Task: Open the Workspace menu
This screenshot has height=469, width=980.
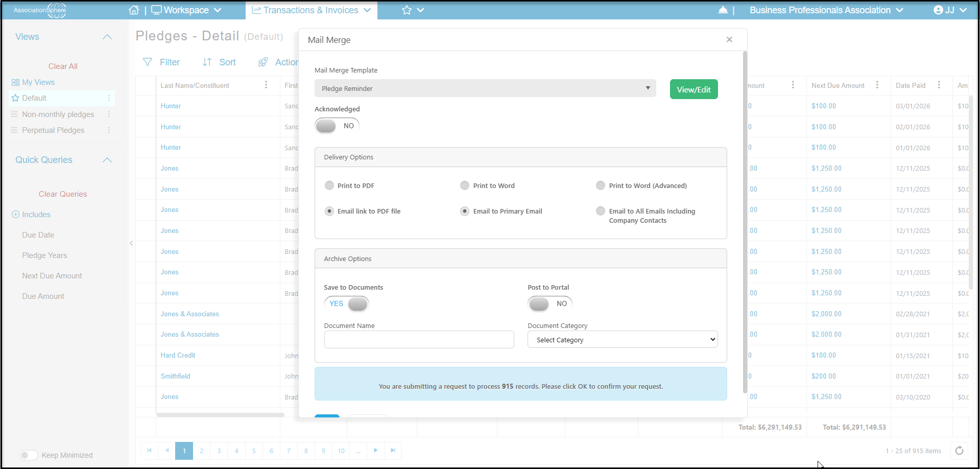Action: 186,10
